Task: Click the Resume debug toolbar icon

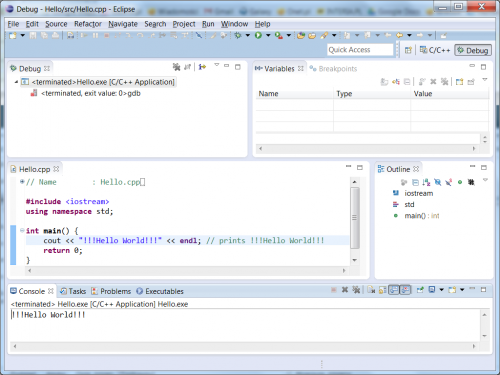Action: (x=84, y=35)
